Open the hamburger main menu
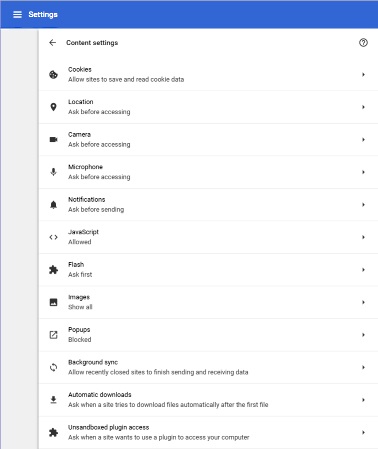The height and width of the screenshot is (449, 378). [17, 14]
